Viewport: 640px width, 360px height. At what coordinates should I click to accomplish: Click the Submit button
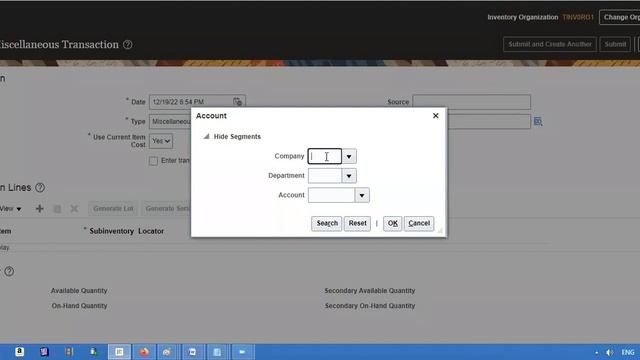click(615, 44)
